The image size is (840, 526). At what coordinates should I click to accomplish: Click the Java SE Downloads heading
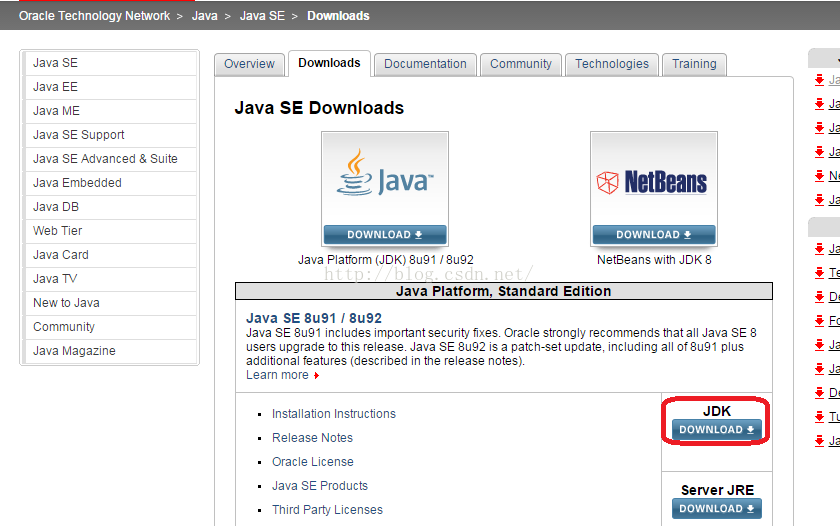[x=319, y=108]
